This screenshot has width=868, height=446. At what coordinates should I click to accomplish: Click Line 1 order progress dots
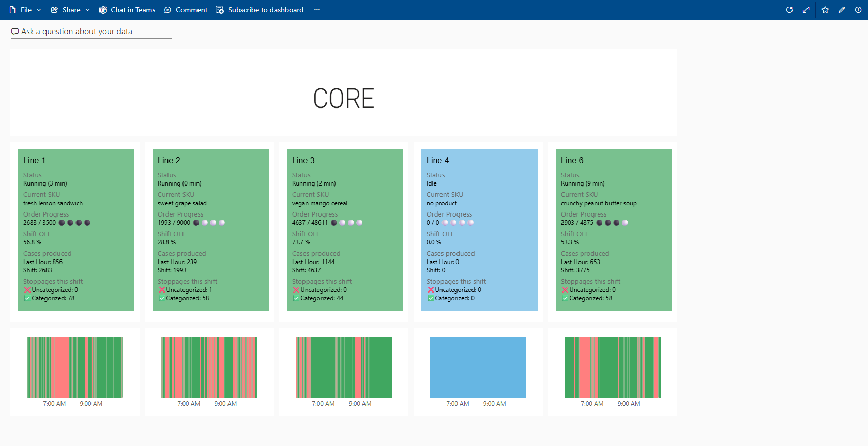point(75,223)
